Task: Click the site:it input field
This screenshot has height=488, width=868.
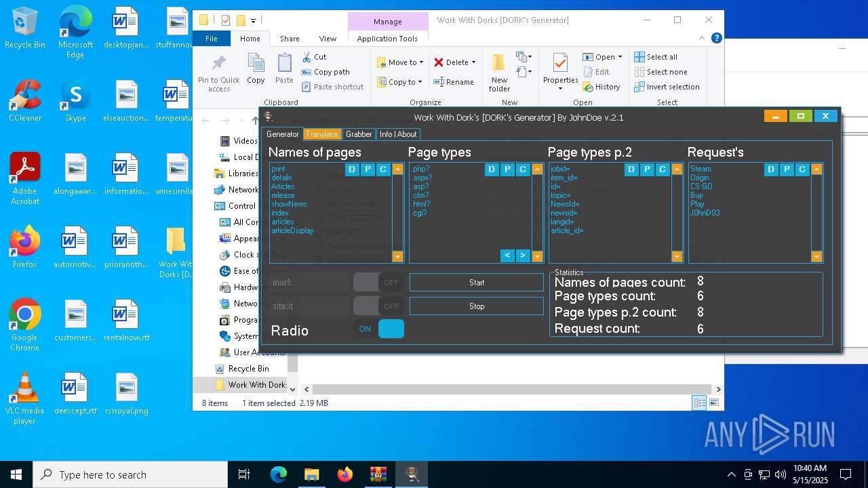Action: click(309, 306)
